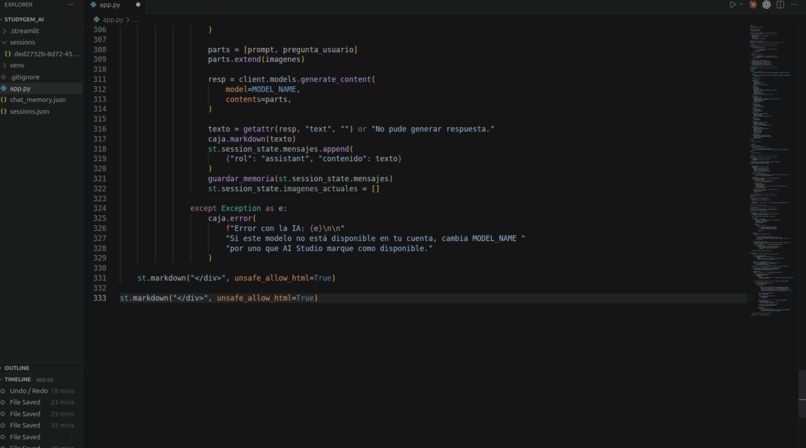Click 'MODEL_NAME' on line 312

274,89
